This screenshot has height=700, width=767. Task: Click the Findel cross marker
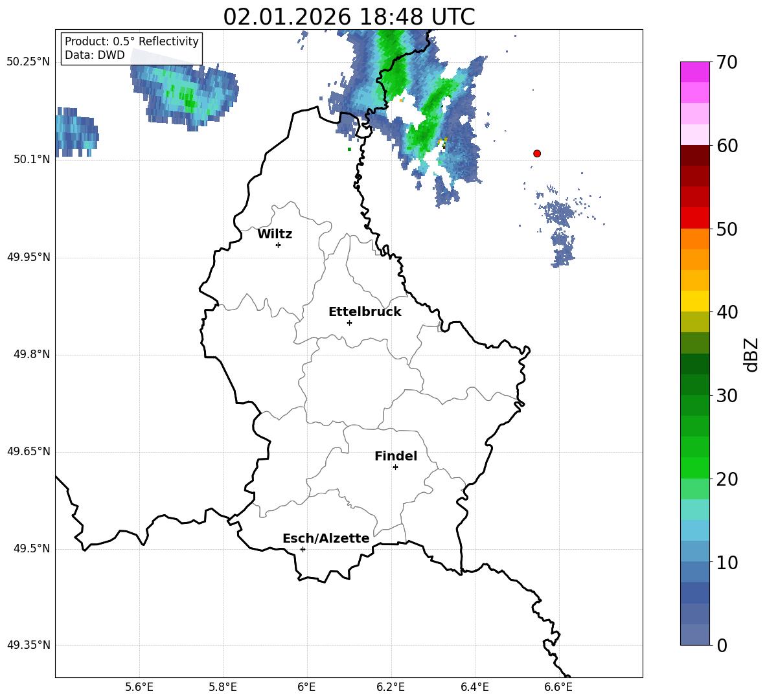coord(395,468)
